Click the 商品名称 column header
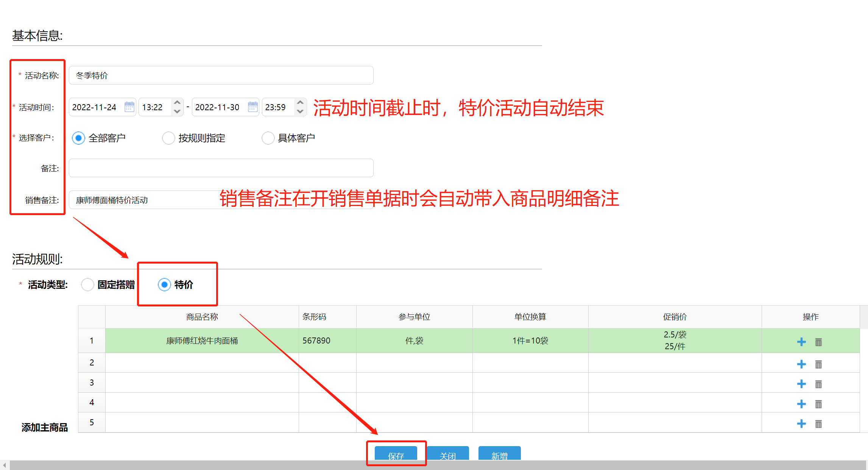 click(202, 317)
